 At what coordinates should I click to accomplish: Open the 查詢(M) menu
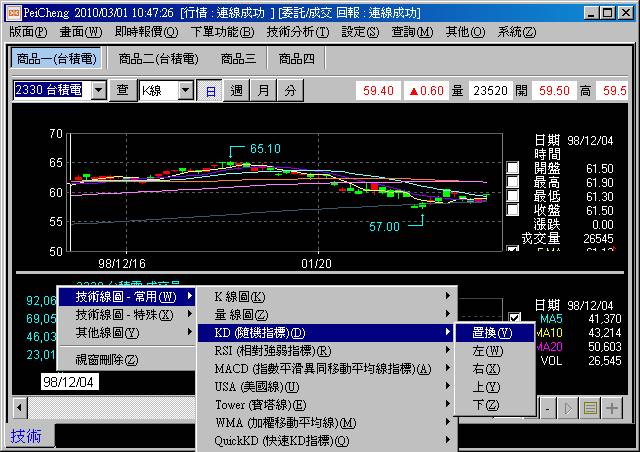point(412,31)
